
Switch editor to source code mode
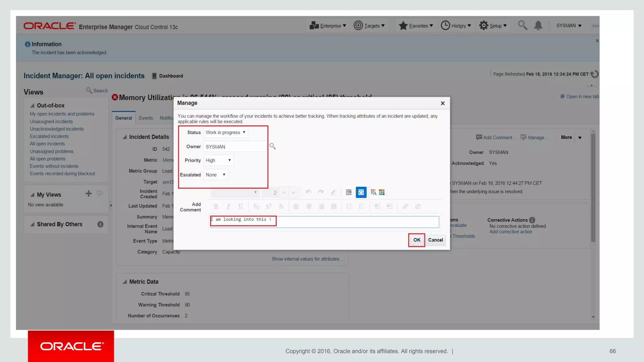pos(361,192)
